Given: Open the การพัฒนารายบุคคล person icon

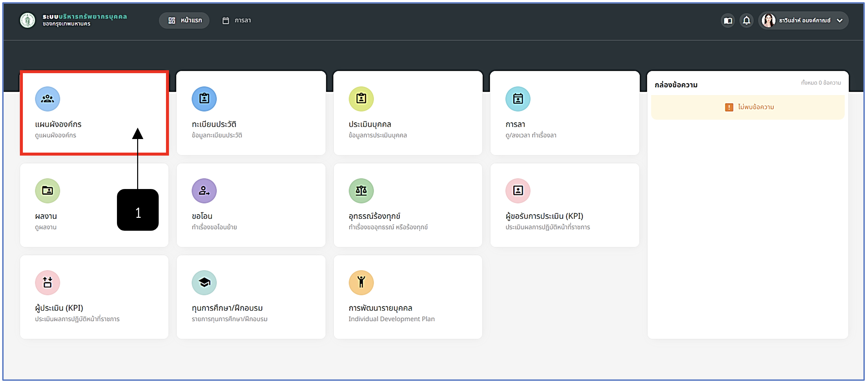Looking at the screenshot, I should (x=361, y=282).
